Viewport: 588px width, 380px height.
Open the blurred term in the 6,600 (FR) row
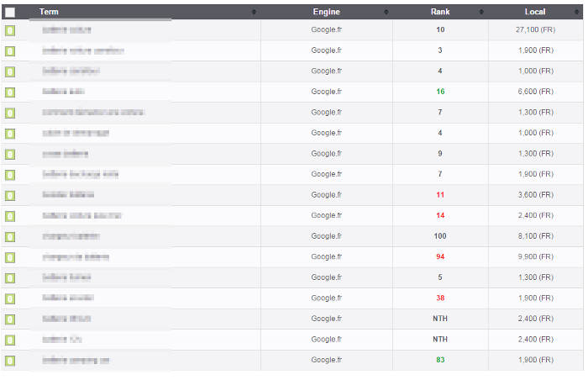pyautogui.click(x=63, y=92)
